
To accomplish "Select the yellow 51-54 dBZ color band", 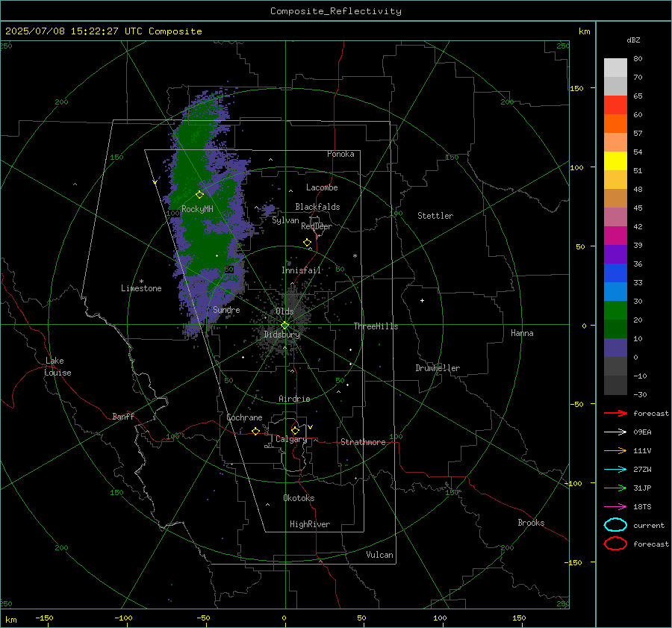I will (615, 161).
